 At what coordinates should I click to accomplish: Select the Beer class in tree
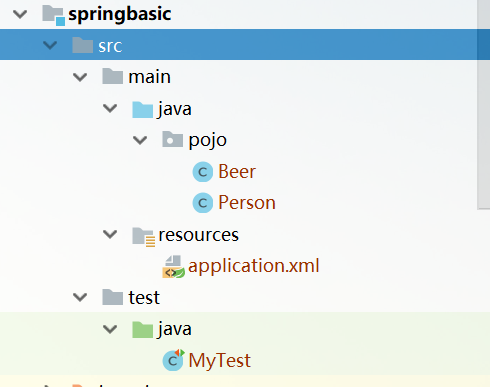click(237, 172)
